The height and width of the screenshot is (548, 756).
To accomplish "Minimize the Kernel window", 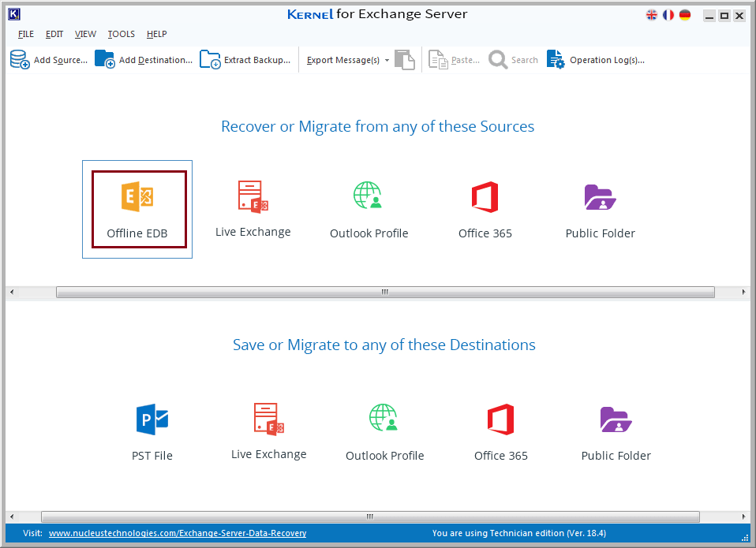I will (709, 16).
